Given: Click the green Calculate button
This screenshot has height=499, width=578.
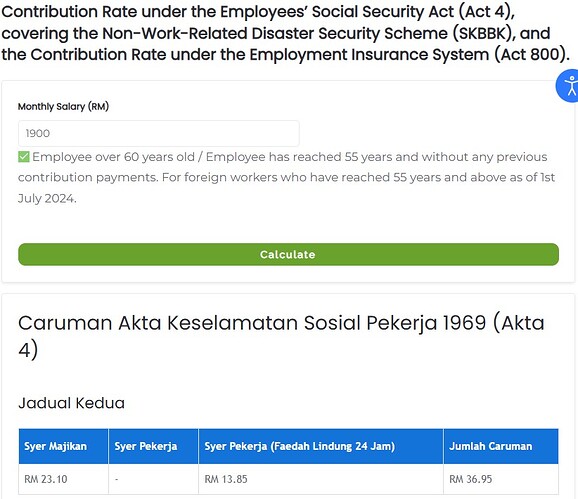Looking at the screenshot, I should coord(288,254).
